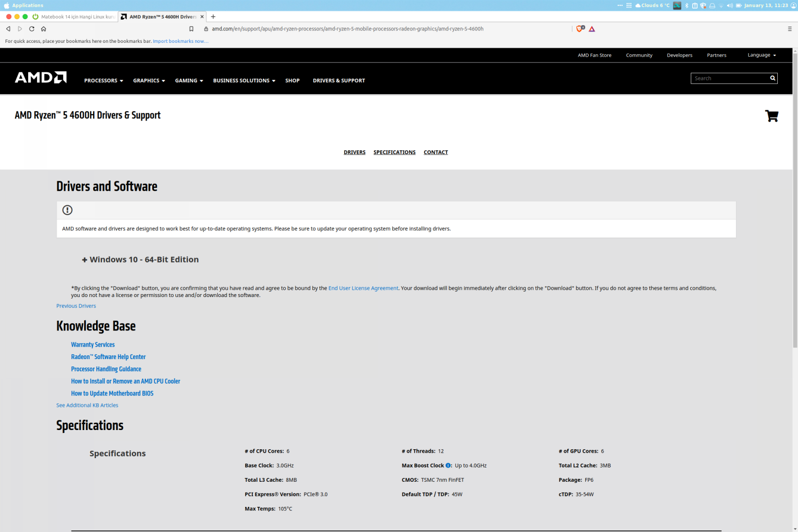Open the disk drive tray icon
Screen dimensions: 798x532
tap(712, 5)
